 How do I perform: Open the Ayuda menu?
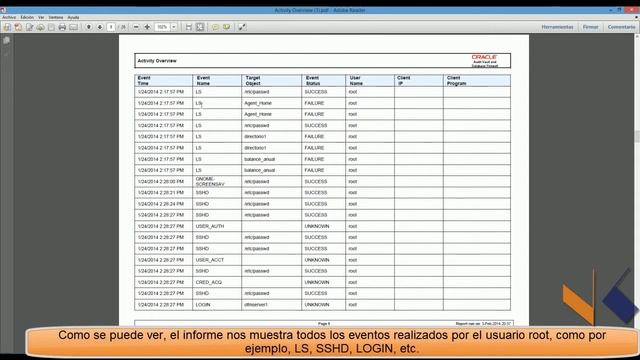coord(73,18)
